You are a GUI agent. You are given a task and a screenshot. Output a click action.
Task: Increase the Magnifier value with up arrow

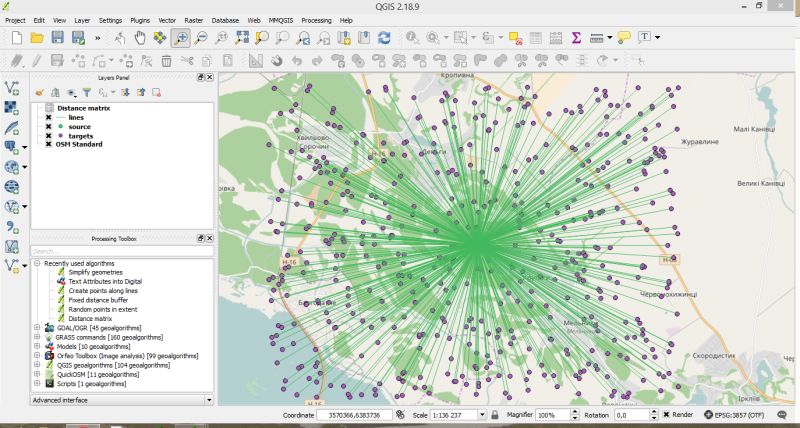[x=574, y=412]
